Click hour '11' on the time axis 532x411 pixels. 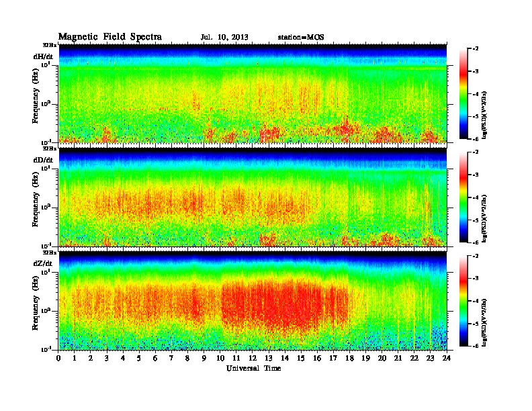[236, 359]
